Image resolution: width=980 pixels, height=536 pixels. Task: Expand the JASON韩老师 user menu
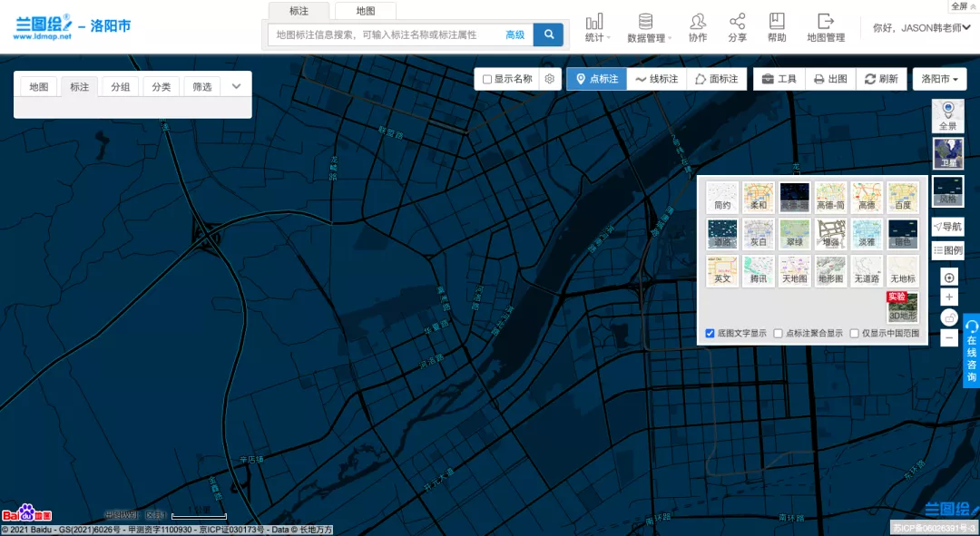coord(921,27)
